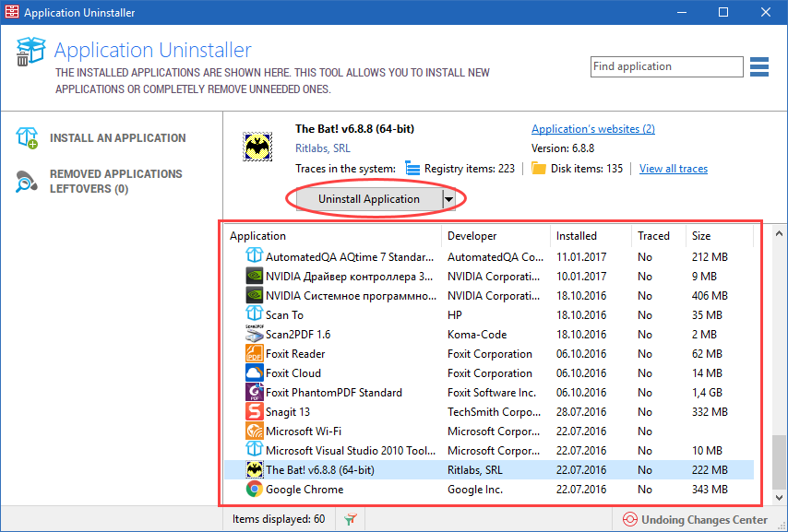Click The Bat! application icon in the detail pane

click(257, 145)
